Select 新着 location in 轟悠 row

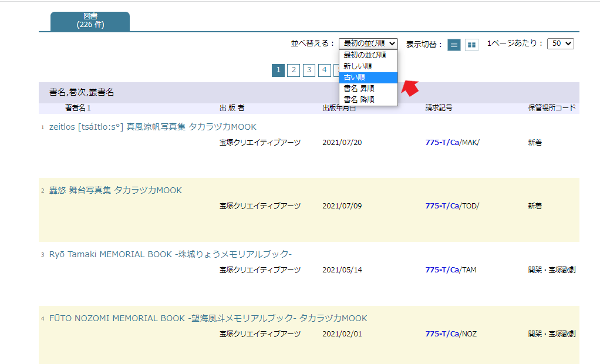tap(535, 206)
